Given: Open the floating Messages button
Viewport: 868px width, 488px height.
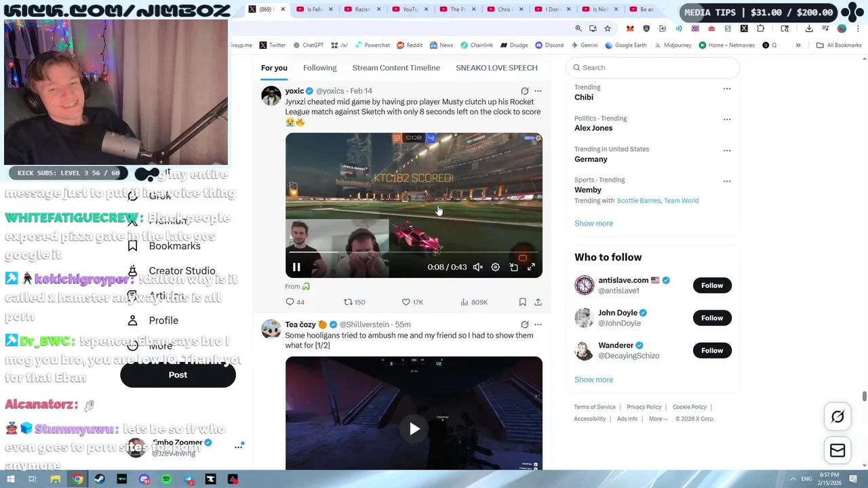Looking at the screenshot, I should [837, 451].
